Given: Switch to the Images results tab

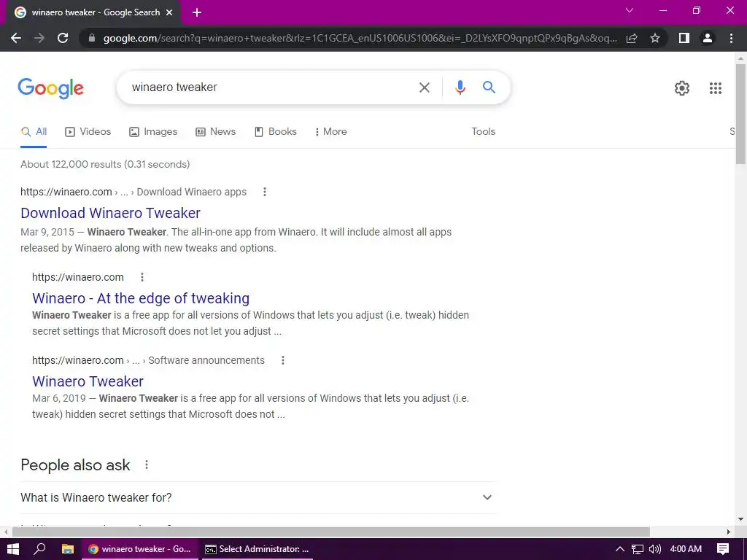Looking at the screenshot, I should pos(153,132).
